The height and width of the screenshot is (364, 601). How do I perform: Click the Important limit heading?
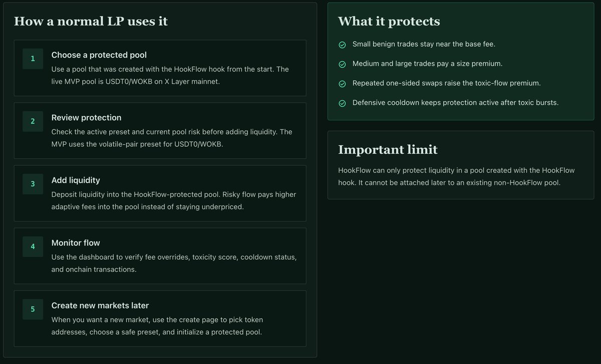388,150
